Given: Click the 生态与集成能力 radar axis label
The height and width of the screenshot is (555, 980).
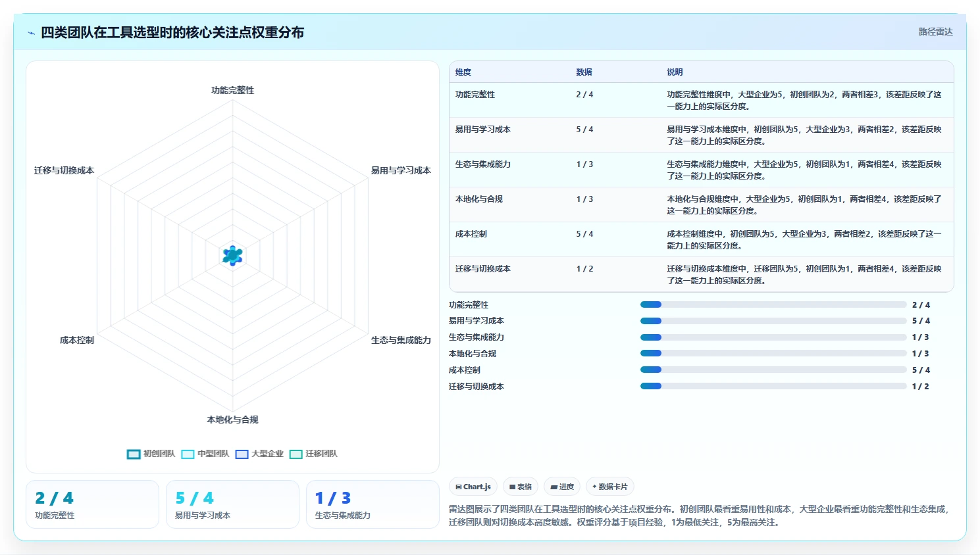Looking at the screenshot, I should (x=401, y=340).
